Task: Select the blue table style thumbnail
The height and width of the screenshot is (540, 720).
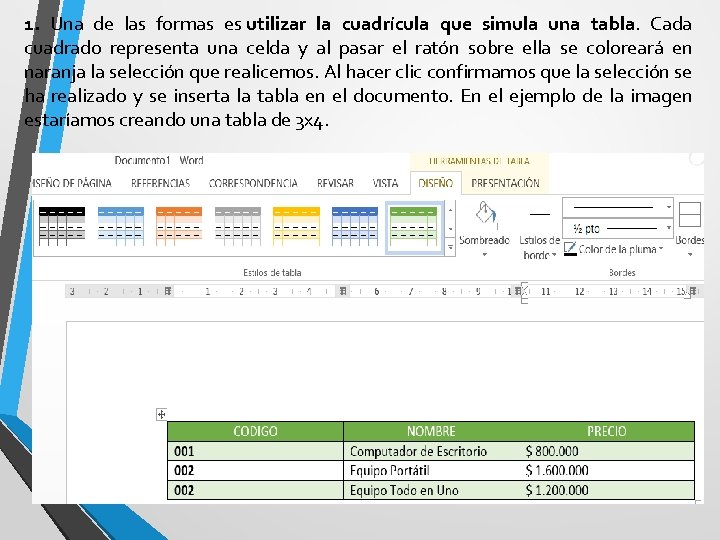Action: (121, 226)
